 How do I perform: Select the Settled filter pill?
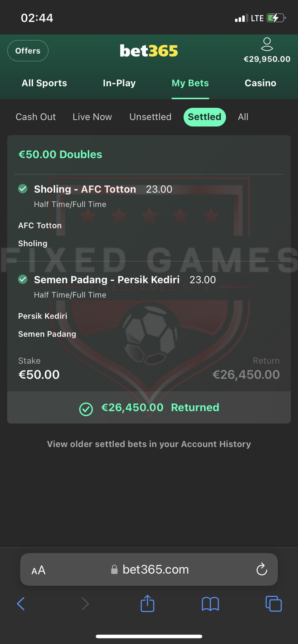tap(204, 117)
